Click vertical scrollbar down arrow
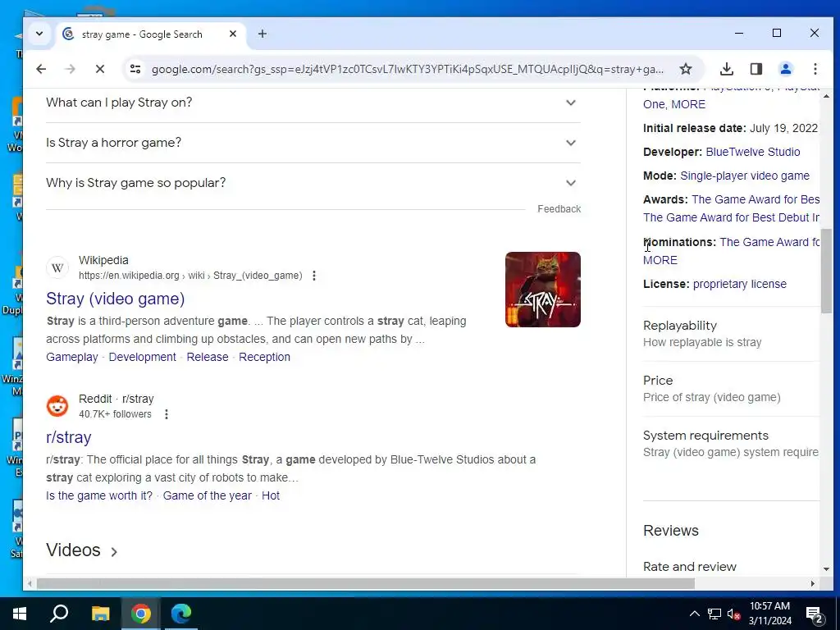This screenshot has width=840, height=630. [826, 569]
